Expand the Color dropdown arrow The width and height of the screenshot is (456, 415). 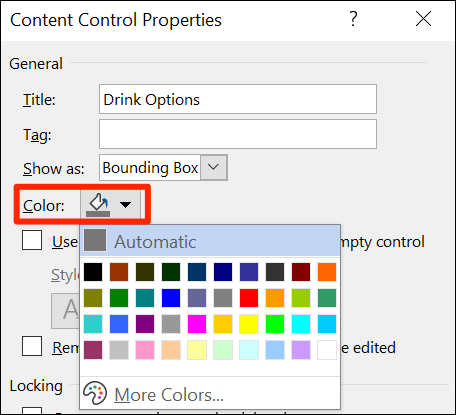pos(125,205)
